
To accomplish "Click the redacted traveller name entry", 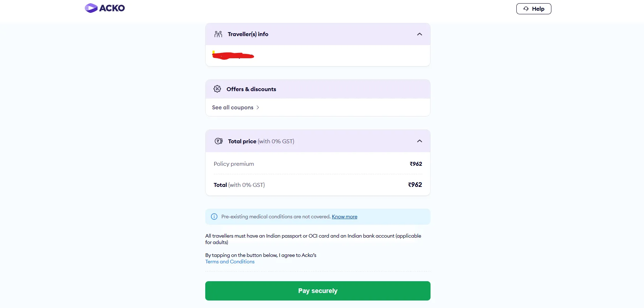I will pyautogui.click(x=233, y=55).
